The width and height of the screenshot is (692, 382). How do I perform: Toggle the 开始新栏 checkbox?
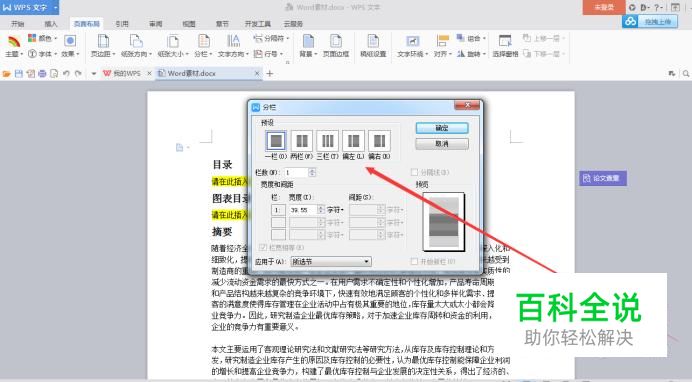point(414,262)
